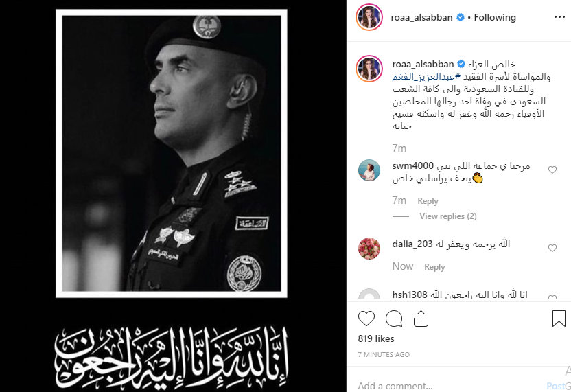Click the verified badge in caption
The height and width of the screenshot is (392, 571).
461,64
